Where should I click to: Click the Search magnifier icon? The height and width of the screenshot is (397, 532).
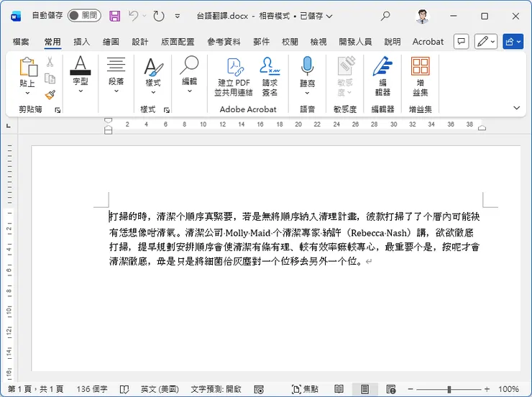(385, 16)
